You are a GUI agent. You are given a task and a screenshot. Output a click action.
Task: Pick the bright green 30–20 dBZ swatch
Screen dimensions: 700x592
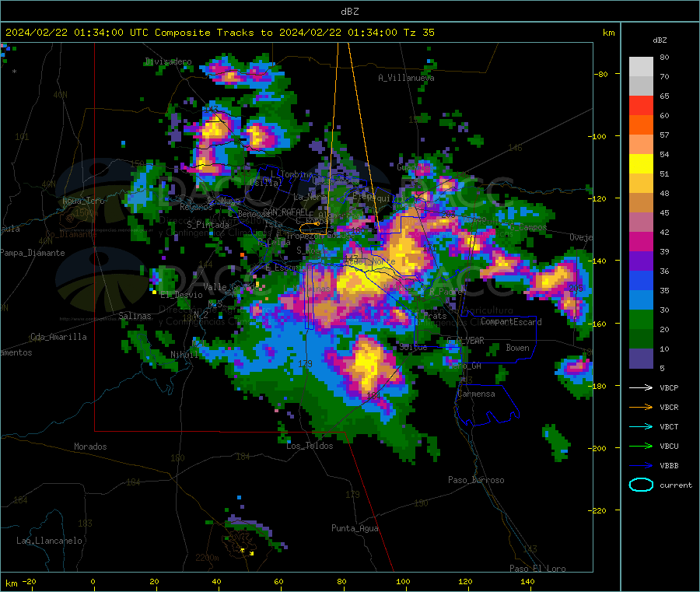point(641,319)
